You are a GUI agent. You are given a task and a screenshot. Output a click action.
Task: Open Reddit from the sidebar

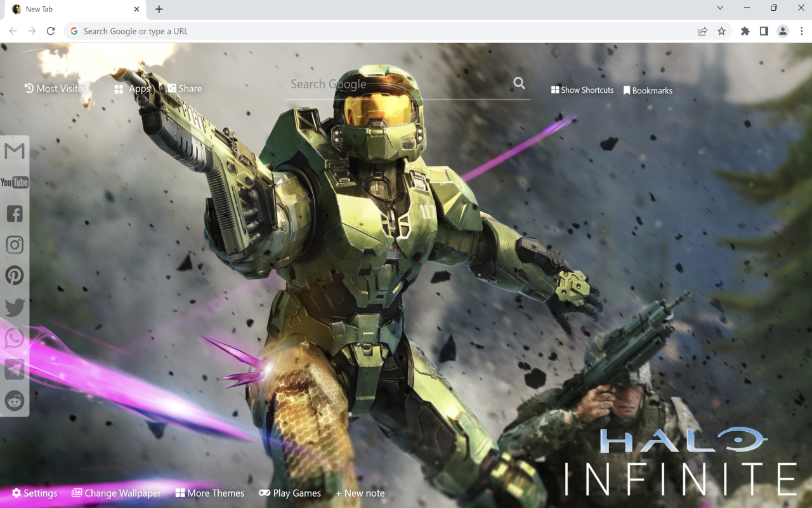[15, 400]
